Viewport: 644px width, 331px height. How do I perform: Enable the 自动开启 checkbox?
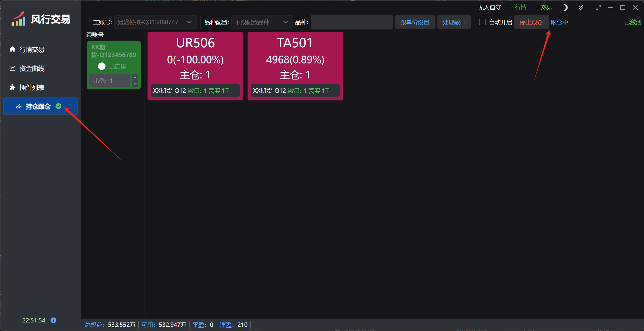(x=482, y=22)
